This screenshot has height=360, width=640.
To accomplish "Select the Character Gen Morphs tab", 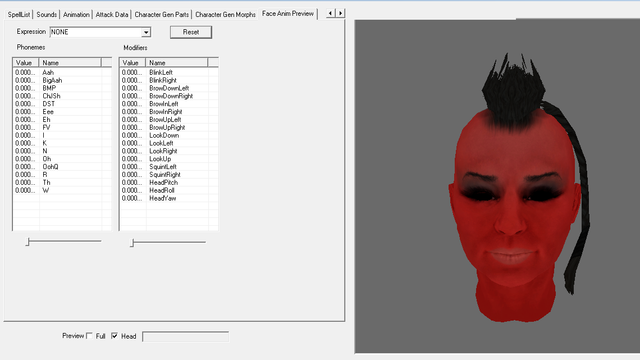I will (225, 14).
